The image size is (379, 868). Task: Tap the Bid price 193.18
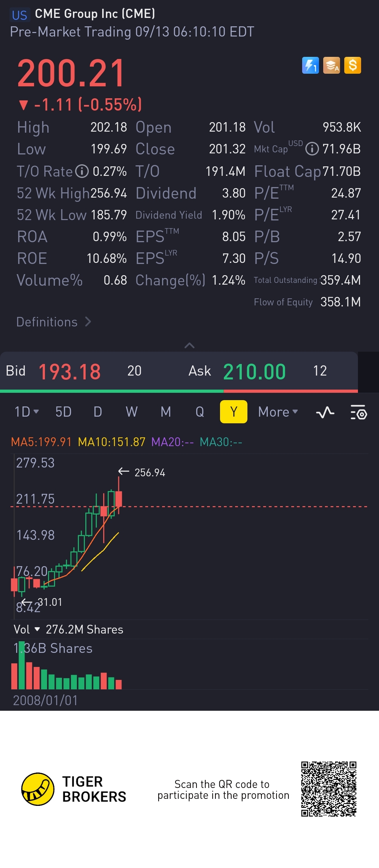tap(69, 372)
